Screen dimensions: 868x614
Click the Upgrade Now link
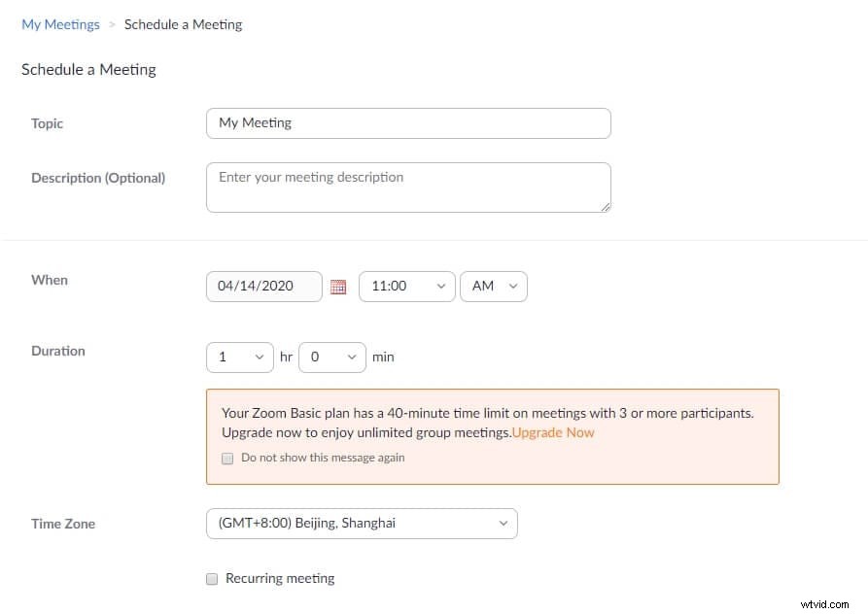point(552,432)
